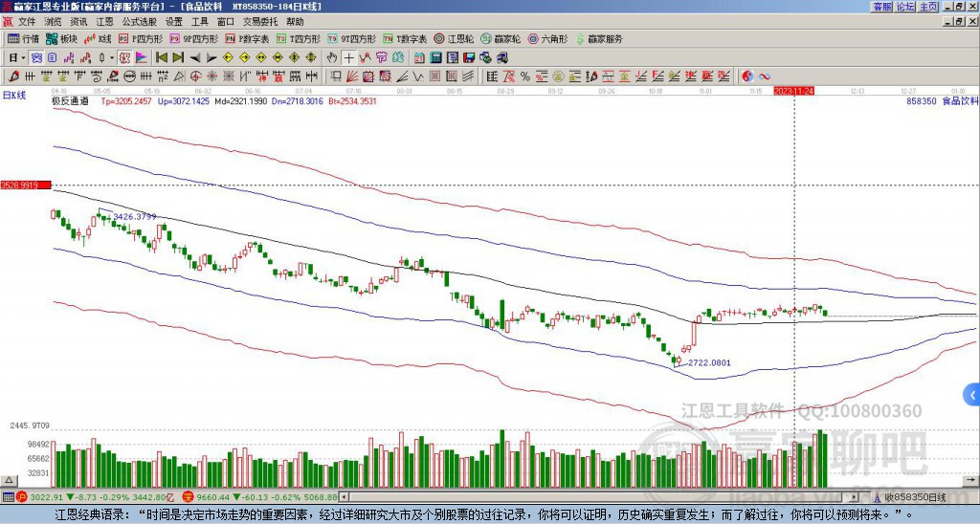Open the 江恩 menu
The width and height of the screenshot is (980, 524).
click(x=104, y=22)
